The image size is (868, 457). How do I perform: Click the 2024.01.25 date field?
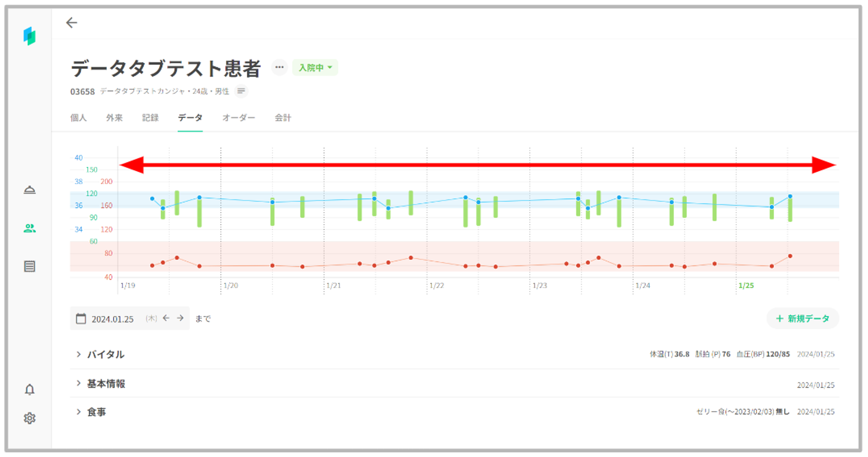[112, 319]
